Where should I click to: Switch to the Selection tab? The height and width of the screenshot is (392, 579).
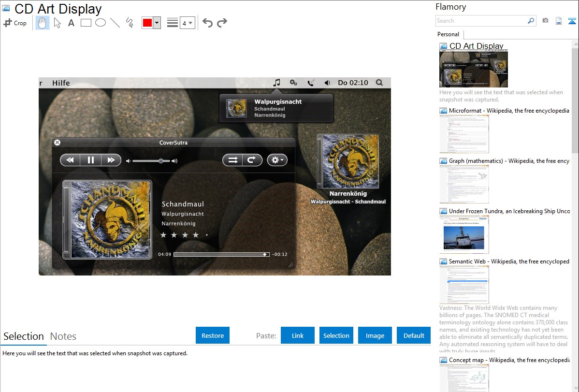[x=24, y=336]
